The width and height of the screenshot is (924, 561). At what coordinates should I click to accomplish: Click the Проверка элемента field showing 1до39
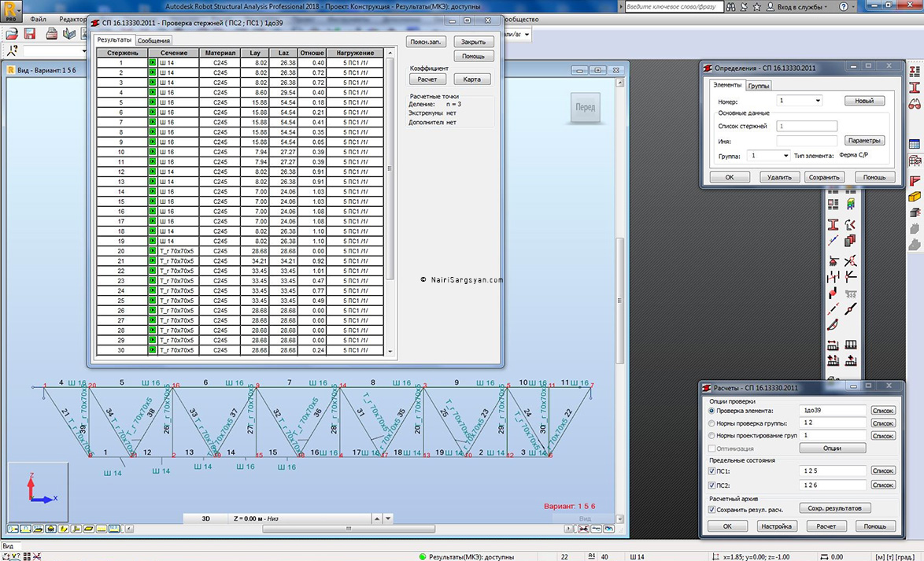(832, 411)
